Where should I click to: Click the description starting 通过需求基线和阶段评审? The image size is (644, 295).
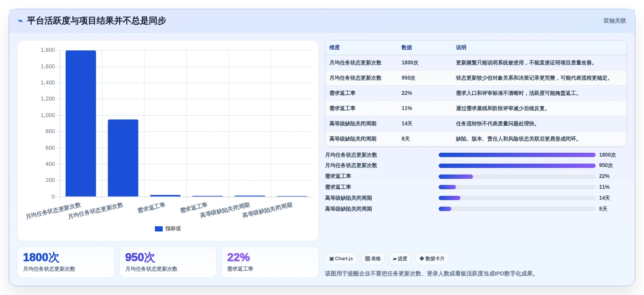coord(502,108)
